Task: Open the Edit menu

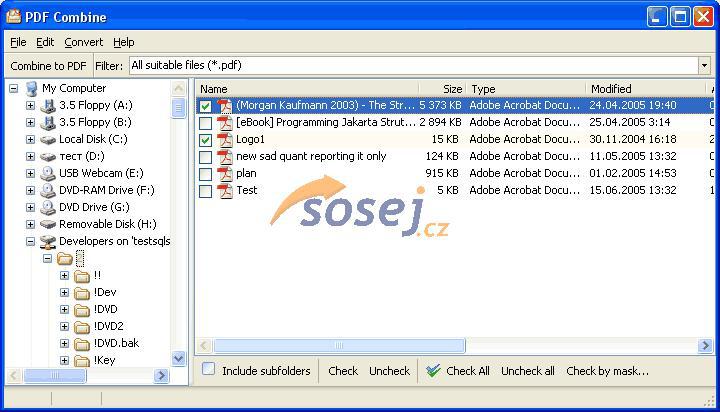Action: click(x=45, y=42)
